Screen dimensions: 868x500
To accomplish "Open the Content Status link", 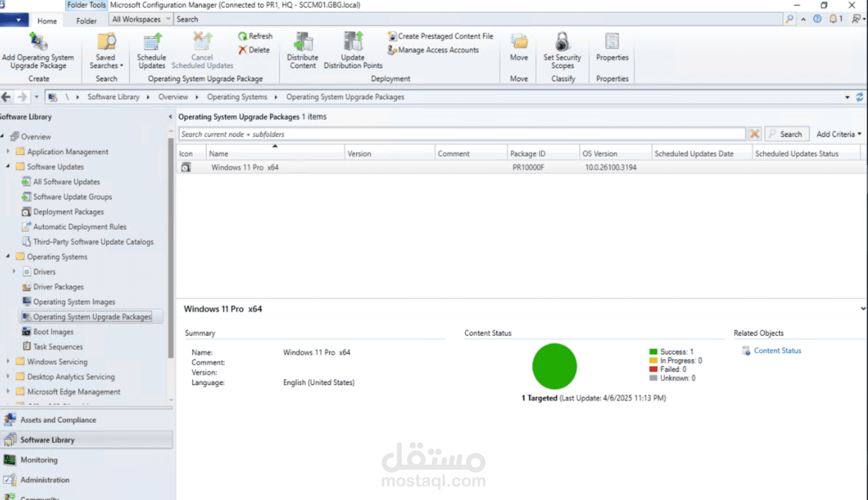I will (777, 351).
